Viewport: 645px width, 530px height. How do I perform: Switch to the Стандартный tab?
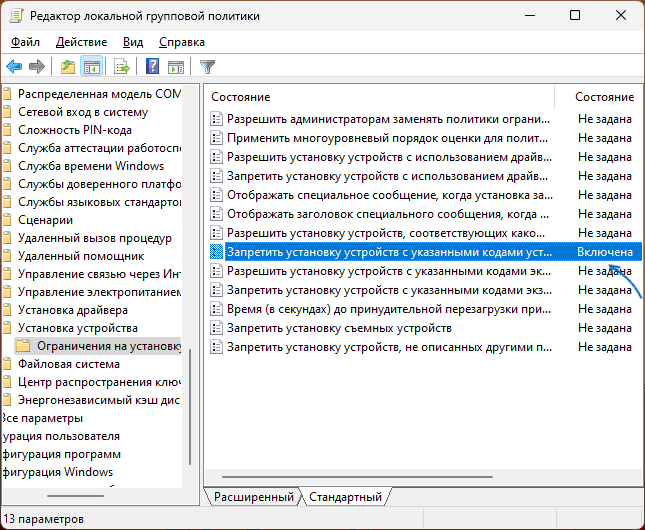pyautogui.click(x=345, y=497)
